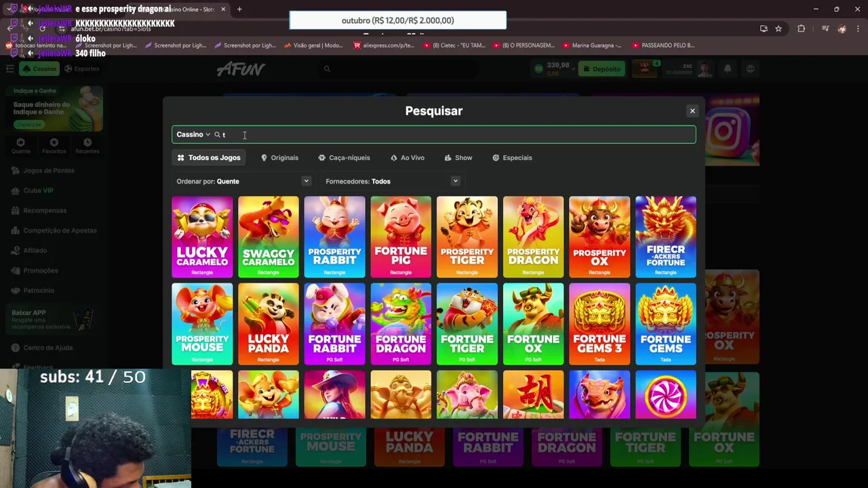Screen dimensions: 868x488
Task: Open the Swaggy Caramelo game
Action: click(268, 237)
